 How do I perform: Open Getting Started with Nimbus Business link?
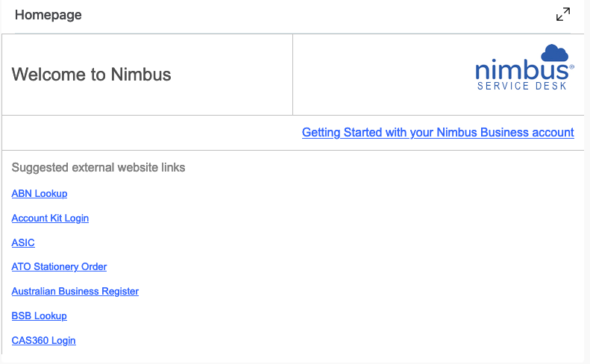point(438,133)
